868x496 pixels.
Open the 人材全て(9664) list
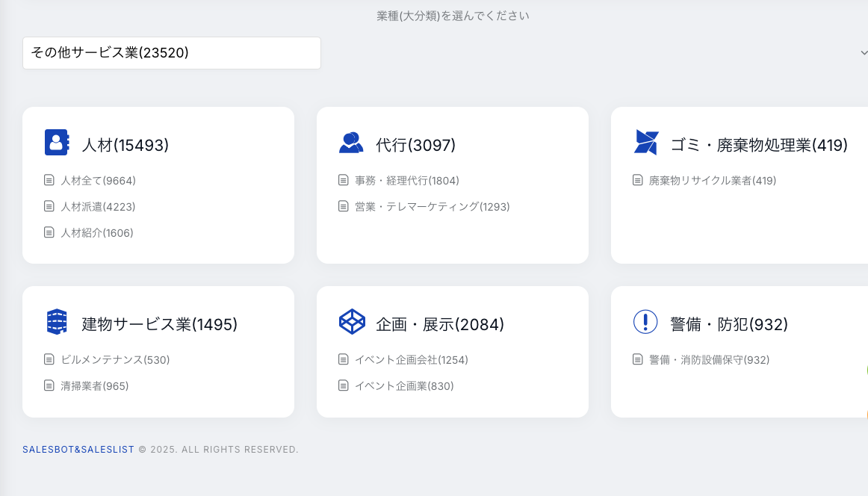98,181
